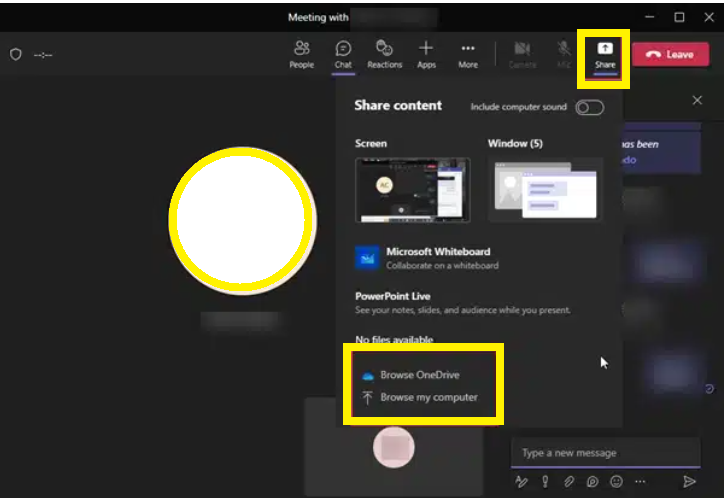Click the Reactions icon in toolbar
Screen dimensions: 725x498
(x=384, y=54)
